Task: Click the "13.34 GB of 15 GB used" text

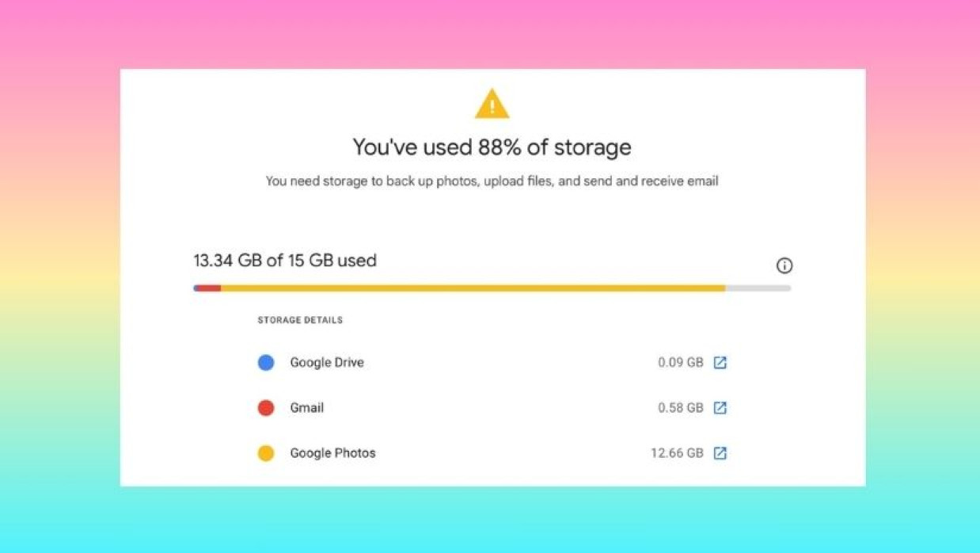Action: tap(285, 261)
